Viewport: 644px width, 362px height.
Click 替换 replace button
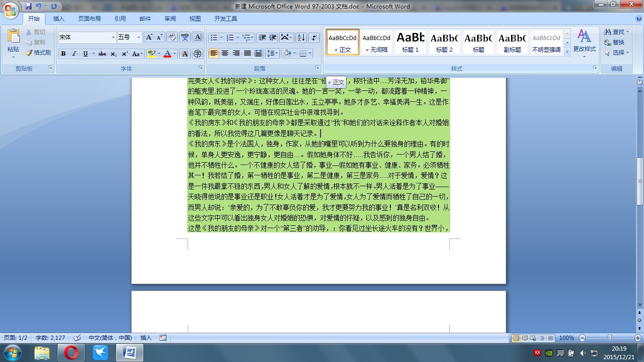point(615,42)
